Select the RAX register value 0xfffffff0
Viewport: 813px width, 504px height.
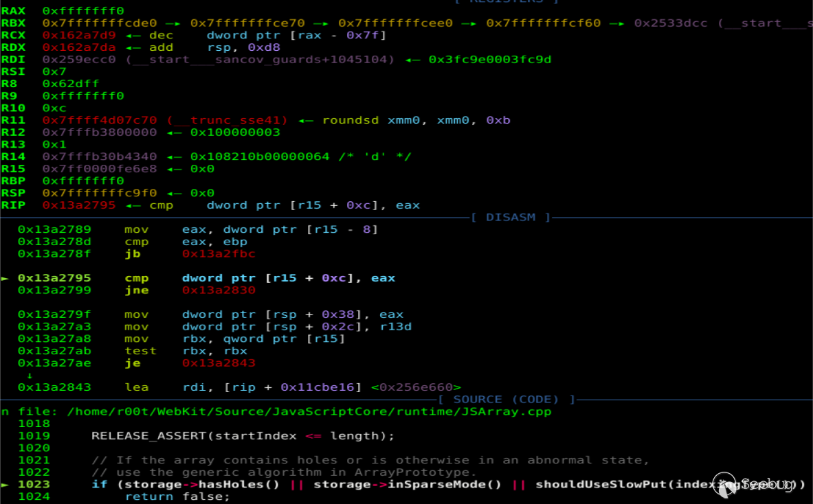[83, 11]
